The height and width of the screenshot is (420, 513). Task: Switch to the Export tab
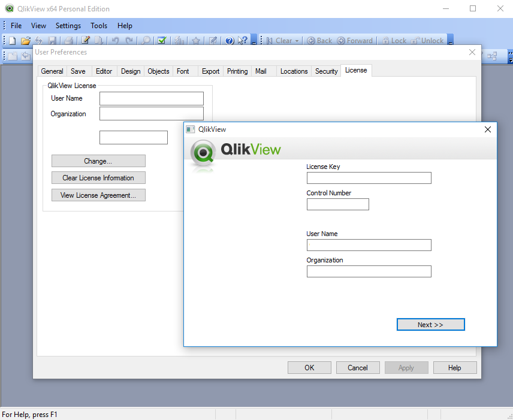tap(210, 71)
